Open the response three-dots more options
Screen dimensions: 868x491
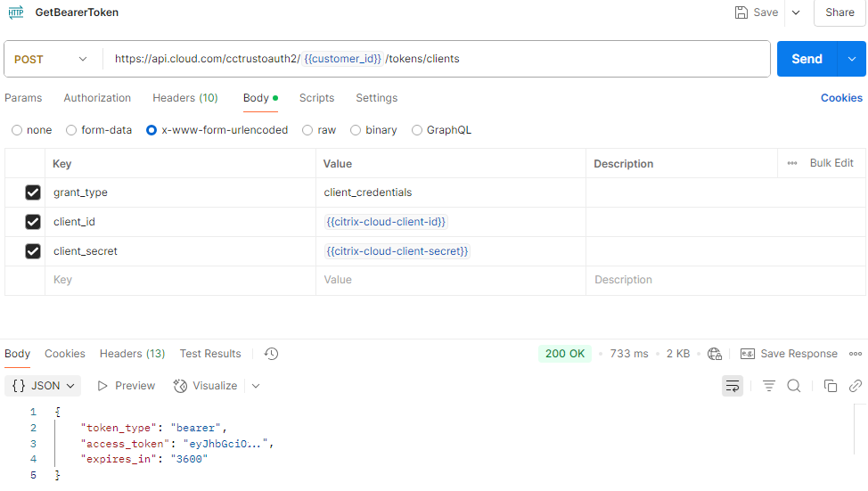pos(856,354)
